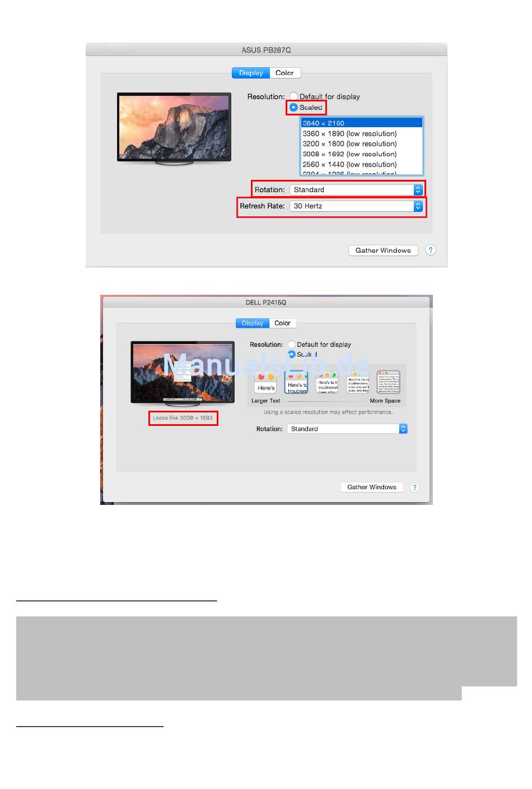Image resolution: width=532 pixels, height=789 pixels.
Task: Click the "Larger Text" label
Action: tap(266, 401)
